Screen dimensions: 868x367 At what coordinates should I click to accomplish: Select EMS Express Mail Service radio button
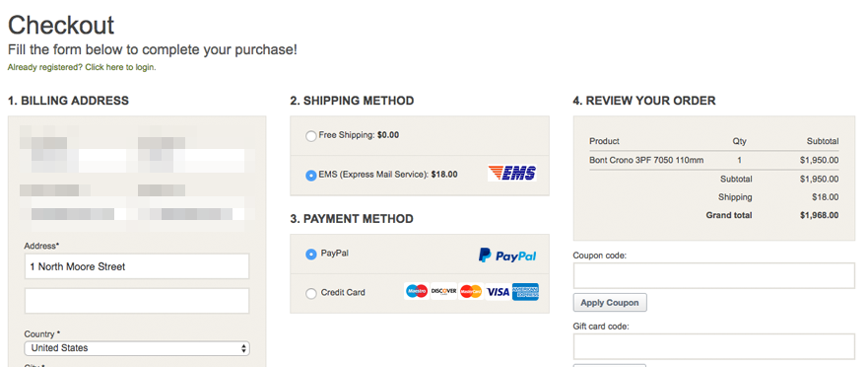(x=311, y=176)
